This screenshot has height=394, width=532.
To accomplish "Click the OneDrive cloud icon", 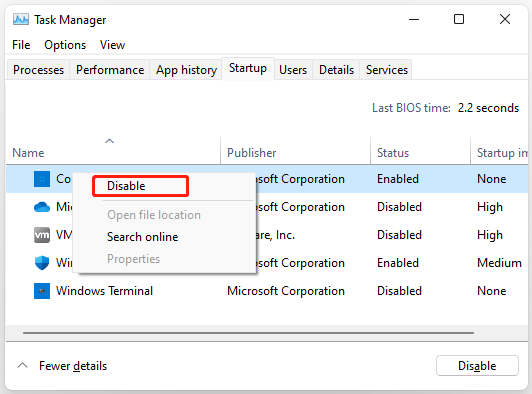I will pos(42,207).
